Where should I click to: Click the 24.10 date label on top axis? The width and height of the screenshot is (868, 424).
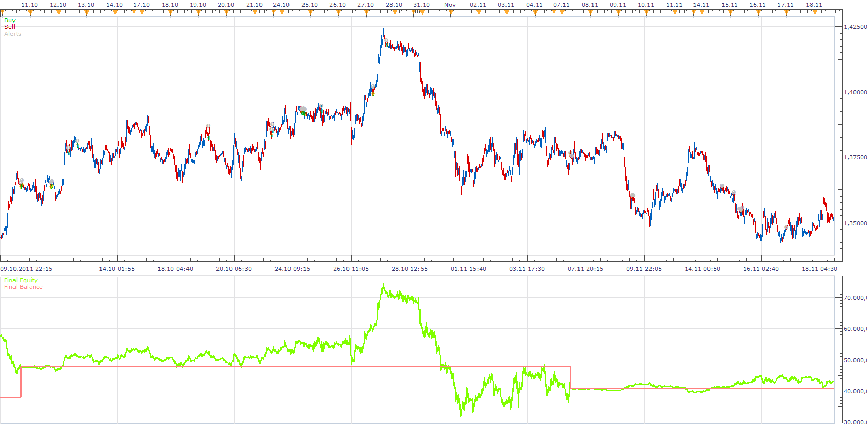(281, 5)
